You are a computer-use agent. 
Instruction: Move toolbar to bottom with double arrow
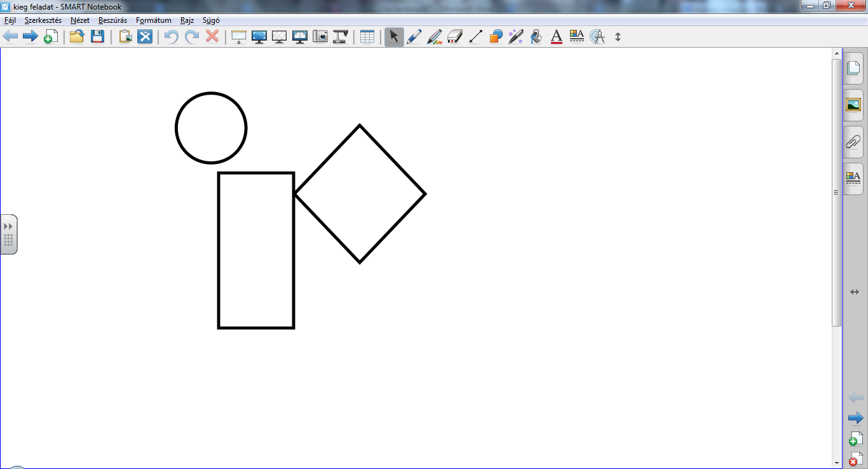[618, 37]
